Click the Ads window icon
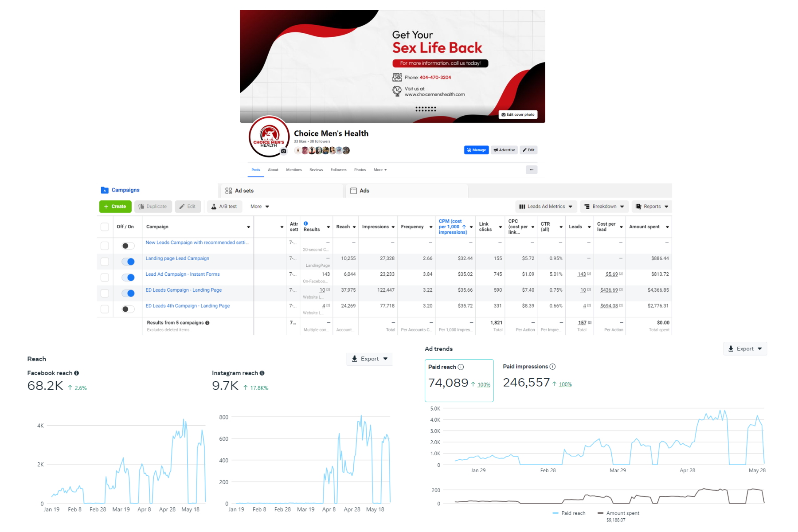Screen dimensions: 798x532 click(353, 191)
